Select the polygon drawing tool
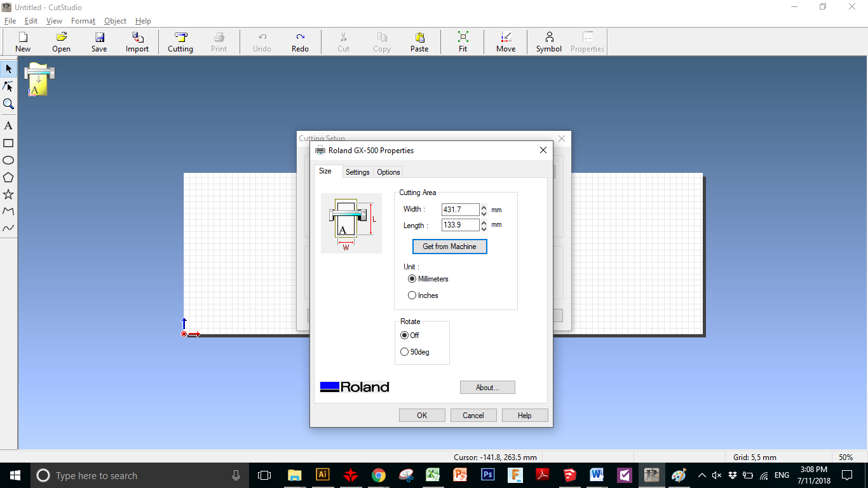The image size is (868, 488). coord(8,177)
